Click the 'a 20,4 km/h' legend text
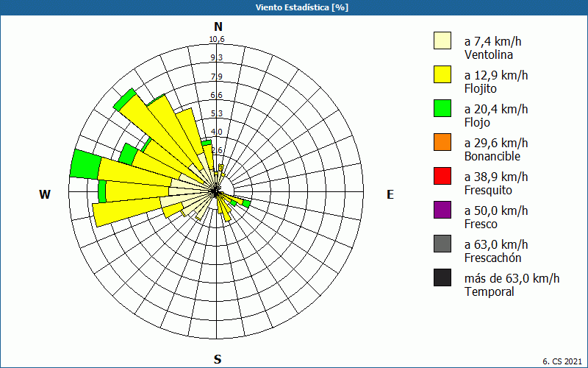The height and width of the screenshot is (368, 588). (496, 109)
